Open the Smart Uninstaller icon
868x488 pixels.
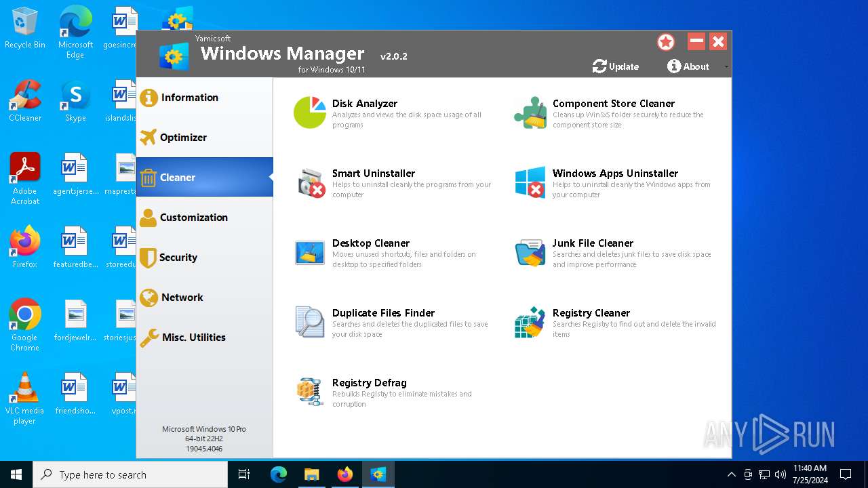311,183
